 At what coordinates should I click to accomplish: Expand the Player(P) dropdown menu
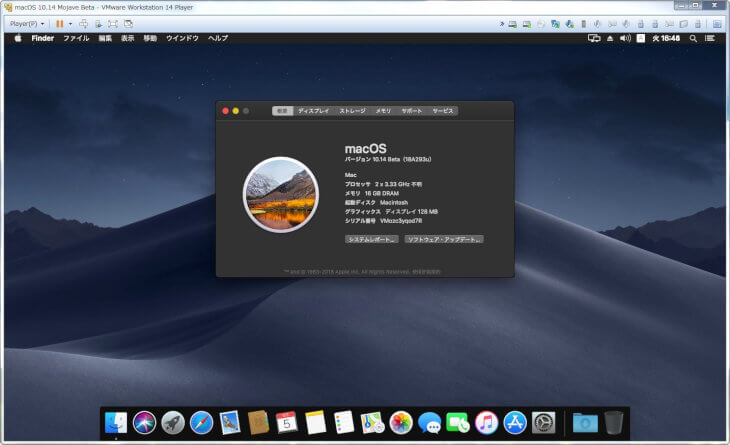pyautogui.click(x=27, y=23)
